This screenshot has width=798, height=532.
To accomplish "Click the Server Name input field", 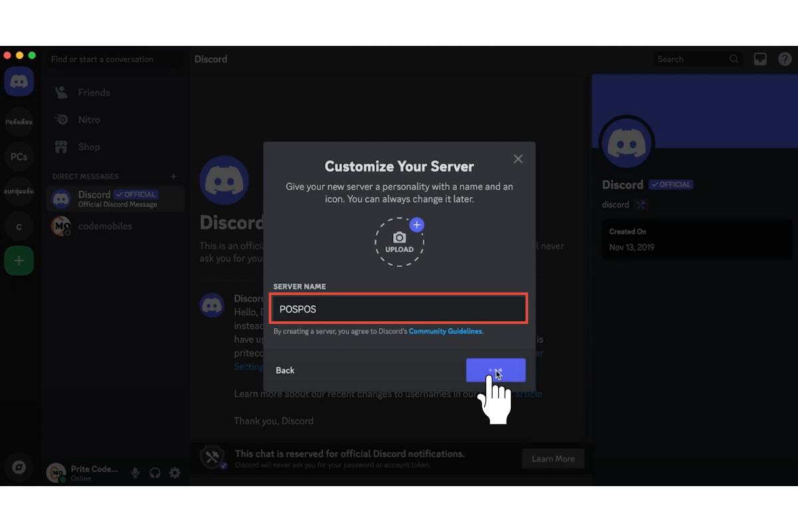I will [x=399, y=309].
